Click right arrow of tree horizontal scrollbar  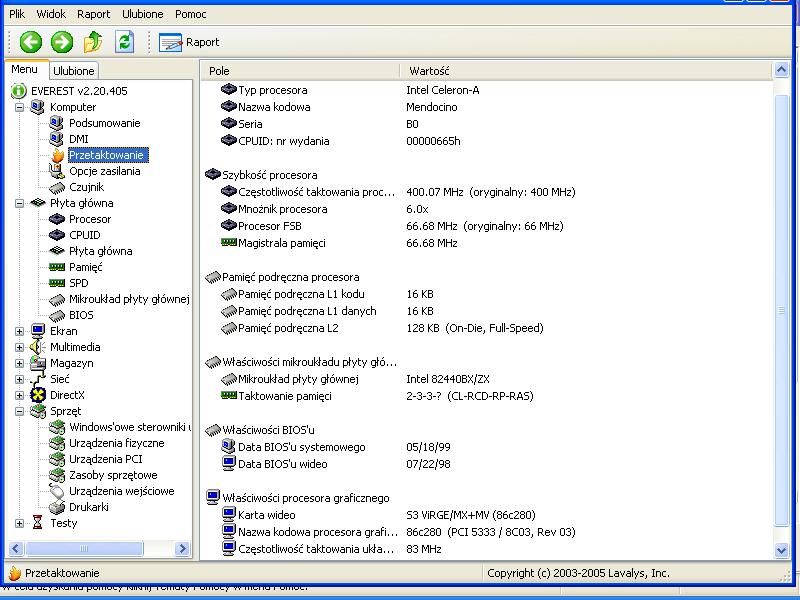click(x=182, y=548)
